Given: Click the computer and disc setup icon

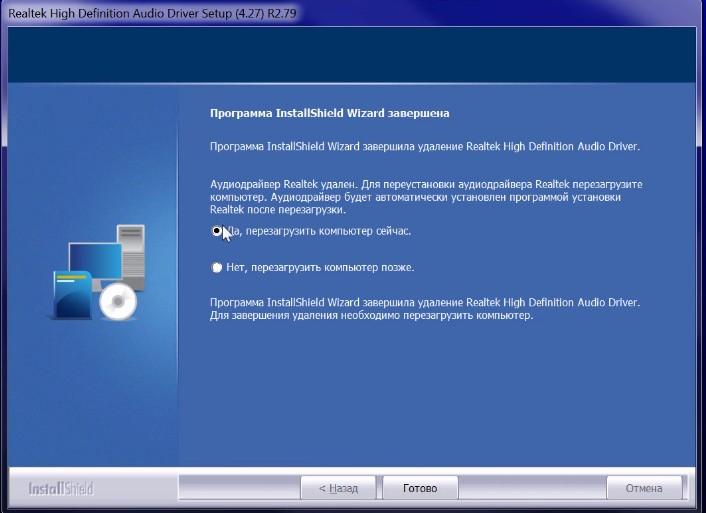Looking at the screenshot, I should [99, 272].
